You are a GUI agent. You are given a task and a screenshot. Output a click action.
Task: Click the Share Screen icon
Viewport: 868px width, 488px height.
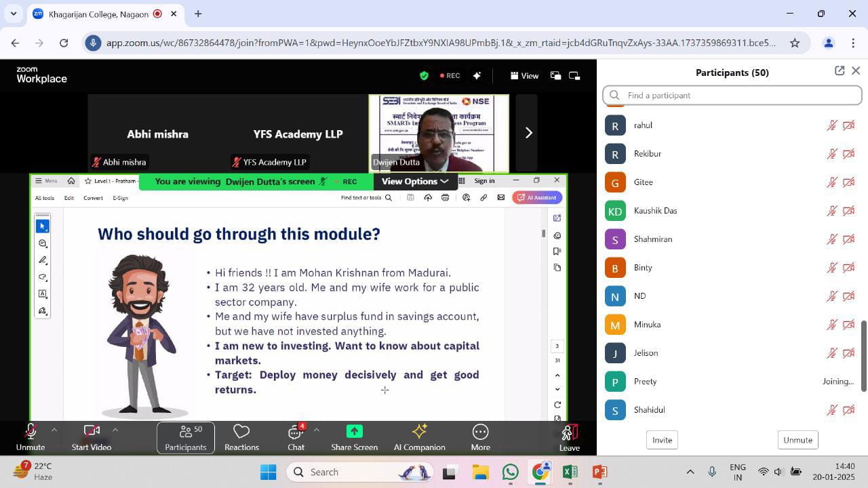click(354, 437)
